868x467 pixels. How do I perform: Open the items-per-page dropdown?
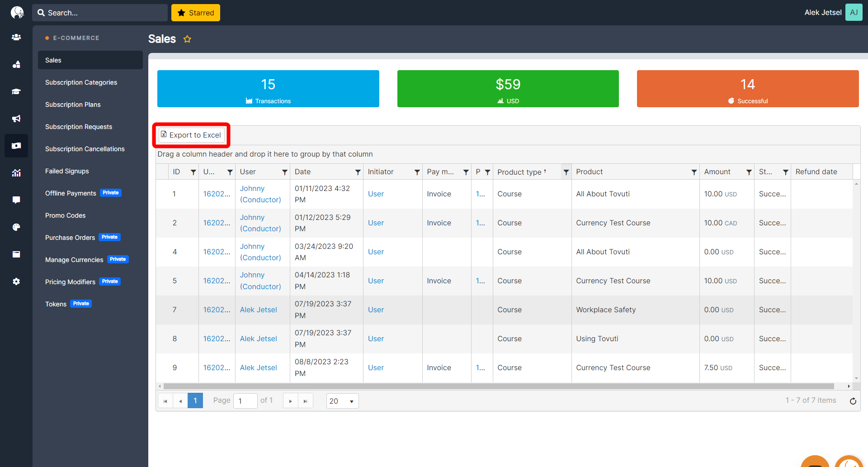click(x=342, y=401)
